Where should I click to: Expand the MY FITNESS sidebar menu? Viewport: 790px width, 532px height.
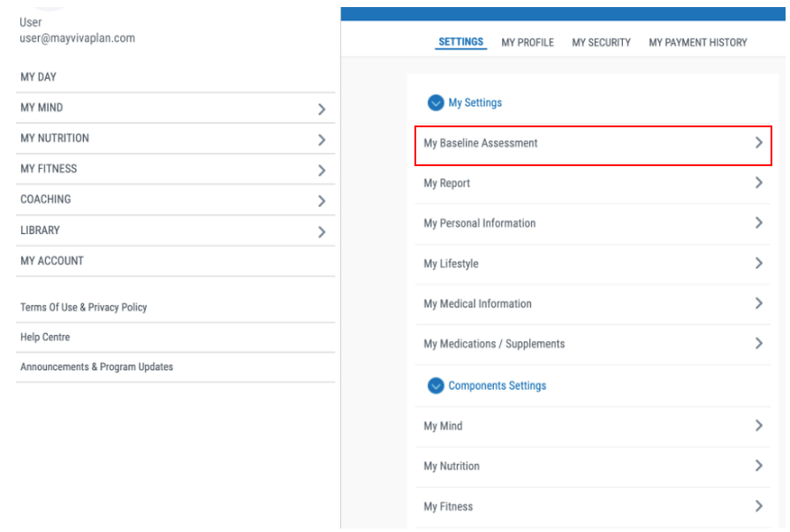[x=322, y=171]
